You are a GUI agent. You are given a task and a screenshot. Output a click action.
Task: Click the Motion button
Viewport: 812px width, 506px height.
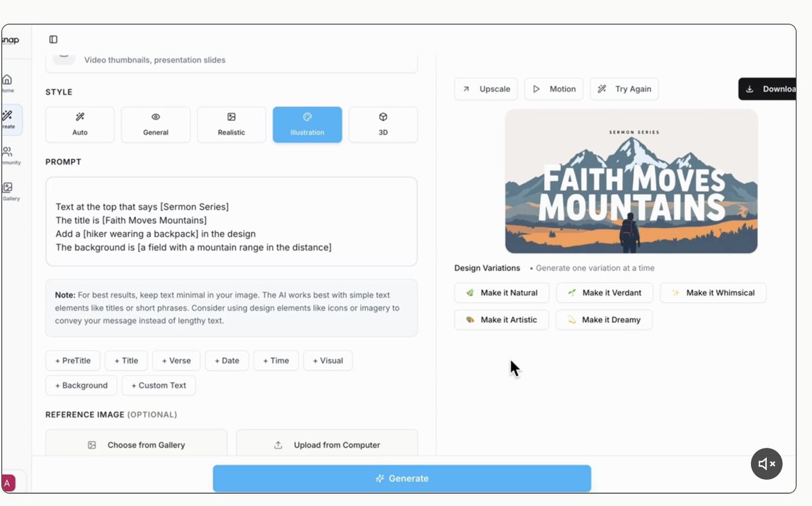tap(554, 89)
